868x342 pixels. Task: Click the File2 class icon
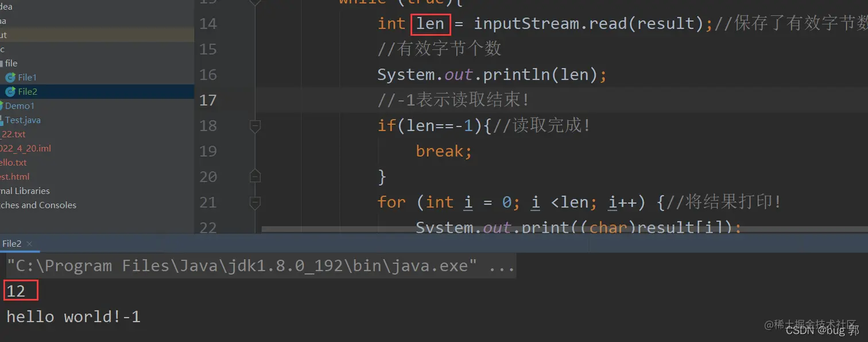pyautogui.click(x=10, y=91)
